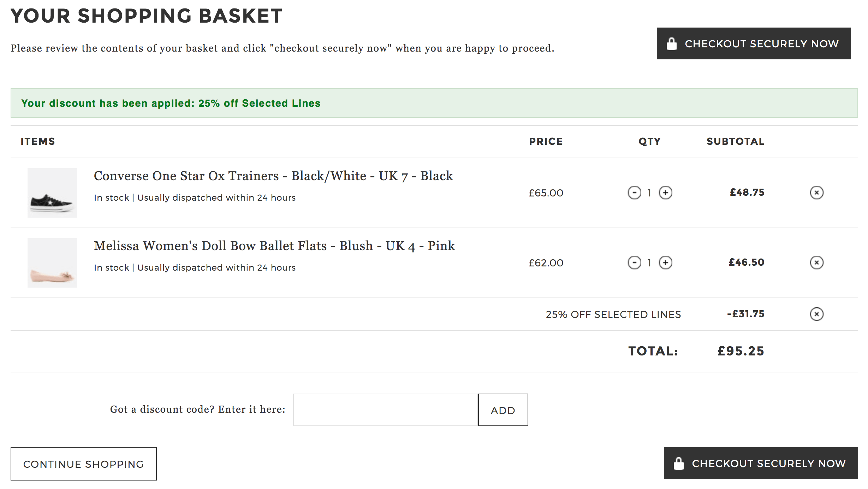Image resolution: width=868 pixels, height=489 pixels.
Task: Increase quantity of Converse One Star trainers
Action: (x=666, y=193)
